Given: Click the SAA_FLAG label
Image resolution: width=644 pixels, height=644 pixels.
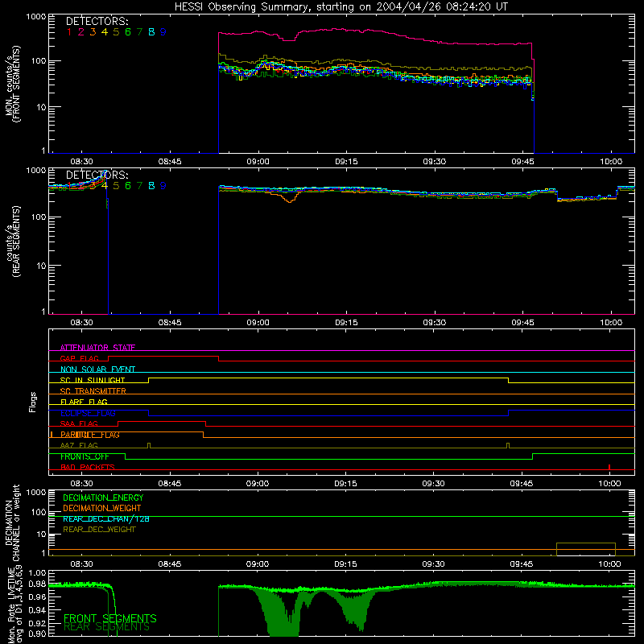Looking at the screenshot, I should (79, 424).
